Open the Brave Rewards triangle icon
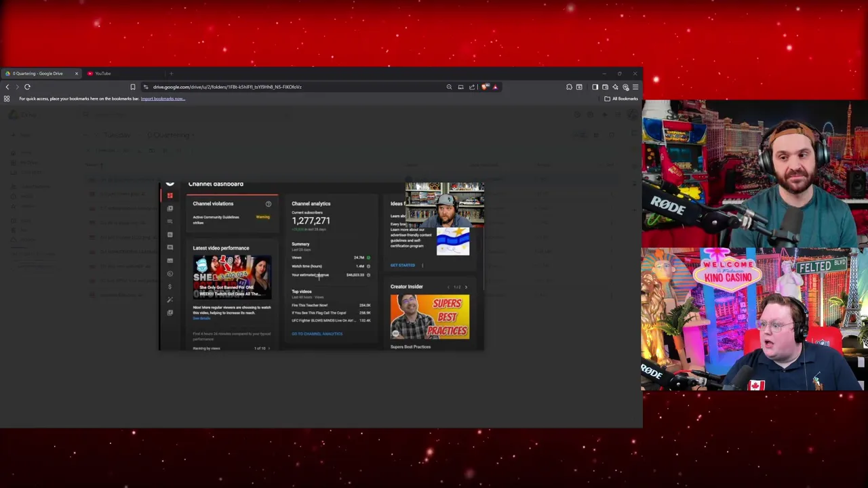The height and width of the screenshot is (488, 868). (x=495, y=87)
